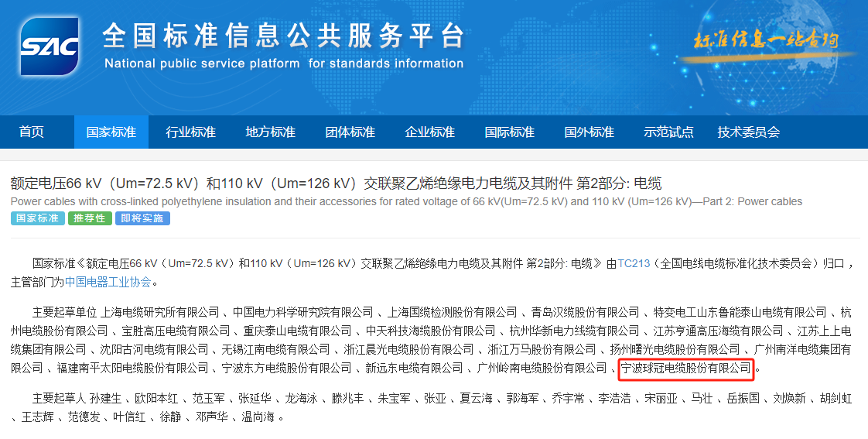Screen dimensions: 868x439
Task: Click drafter name 邓声华
Action: pyautogui.click(x=212, y=417)
